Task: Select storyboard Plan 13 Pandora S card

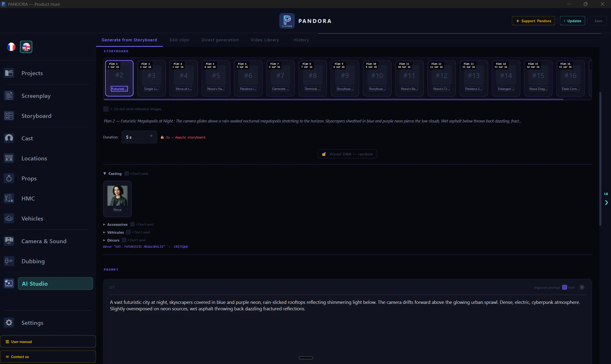Action: 474,78
